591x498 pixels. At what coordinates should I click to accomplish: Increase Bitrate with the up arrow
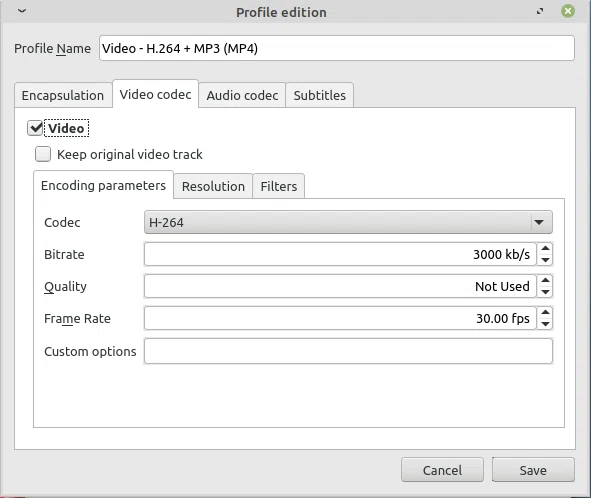point(545,248)
